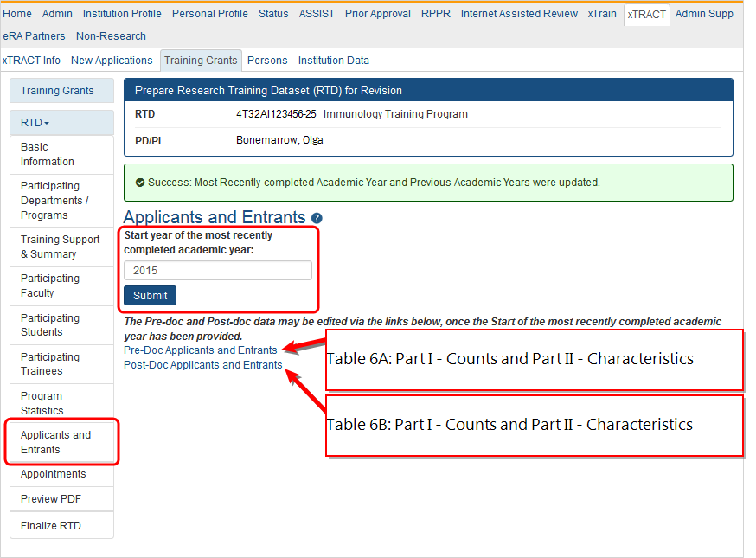Viewport: 756px width, 558px height.
Task: Switch to the Training Grants tab
Action: pos(201,61)
